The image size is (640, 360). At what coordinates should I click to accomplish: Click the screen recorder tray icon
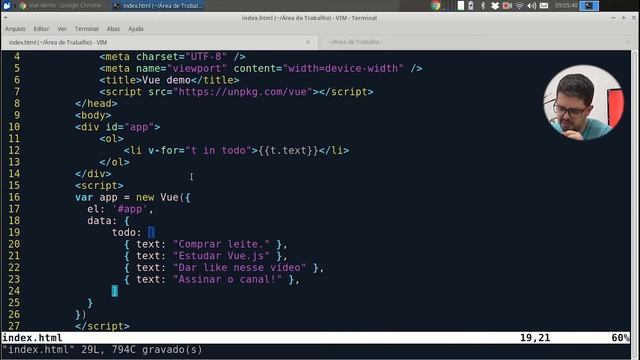point(507,6)
